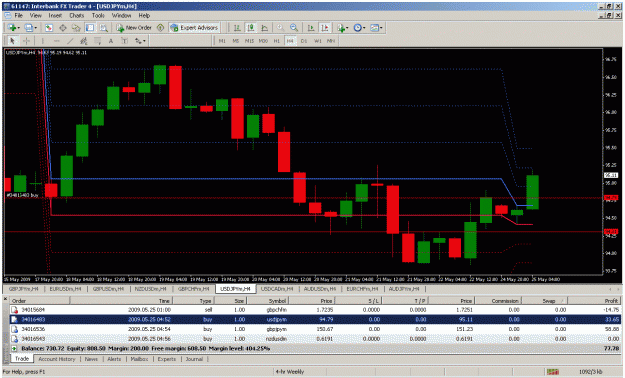Draw a horizontal line tool
This screenshot has height=378, width=625.
pyautogui.click(x=57, y=41)
